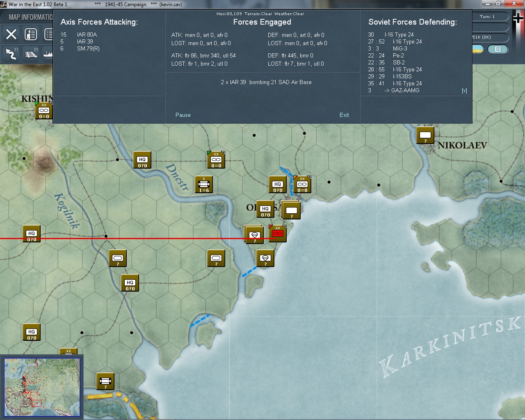Click the MiG-3 defender row

(x=388, y=48)
